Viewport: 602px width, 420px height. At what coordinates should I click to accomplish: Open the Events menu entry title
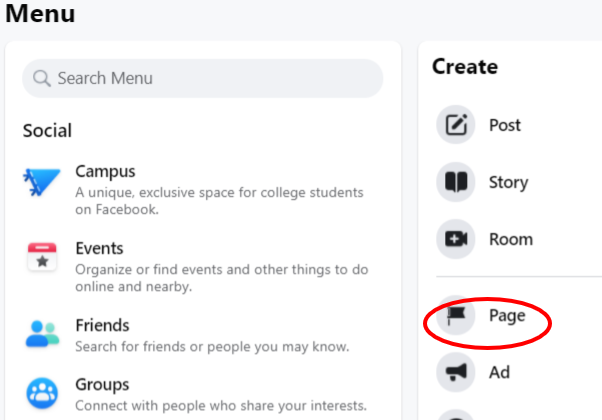coord(99,248)
